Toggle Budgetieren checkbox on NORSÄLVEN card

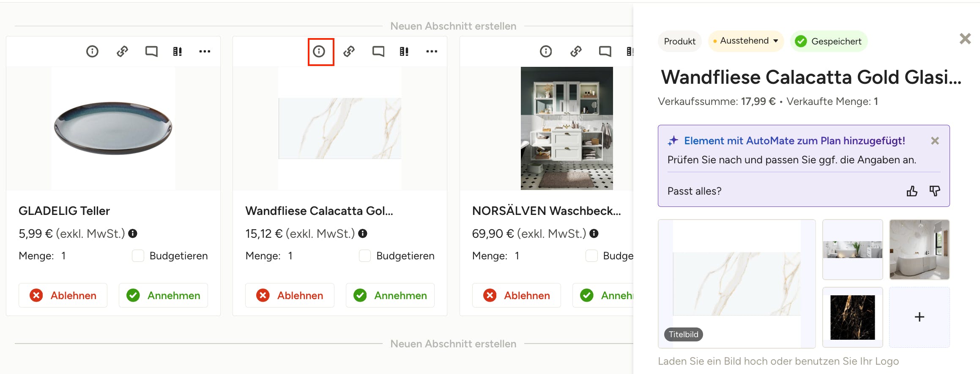[591, 256]
